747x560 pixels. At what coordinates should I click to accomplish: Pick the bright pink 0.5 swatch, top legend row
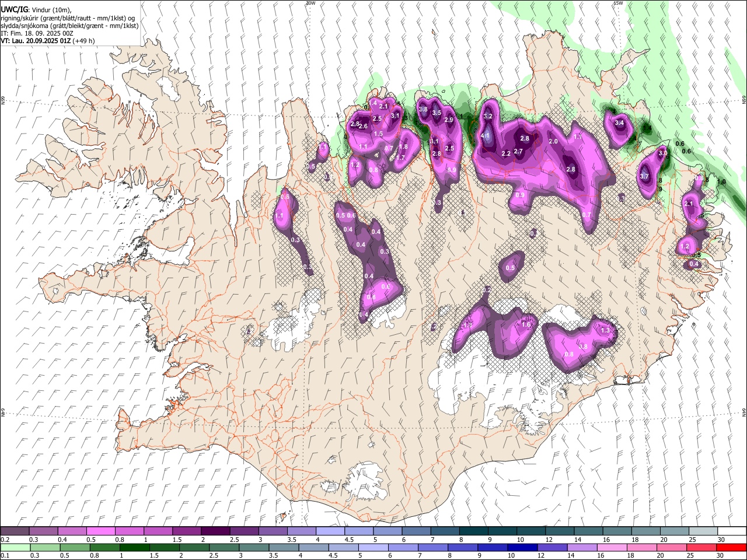[x=101, y=531]
